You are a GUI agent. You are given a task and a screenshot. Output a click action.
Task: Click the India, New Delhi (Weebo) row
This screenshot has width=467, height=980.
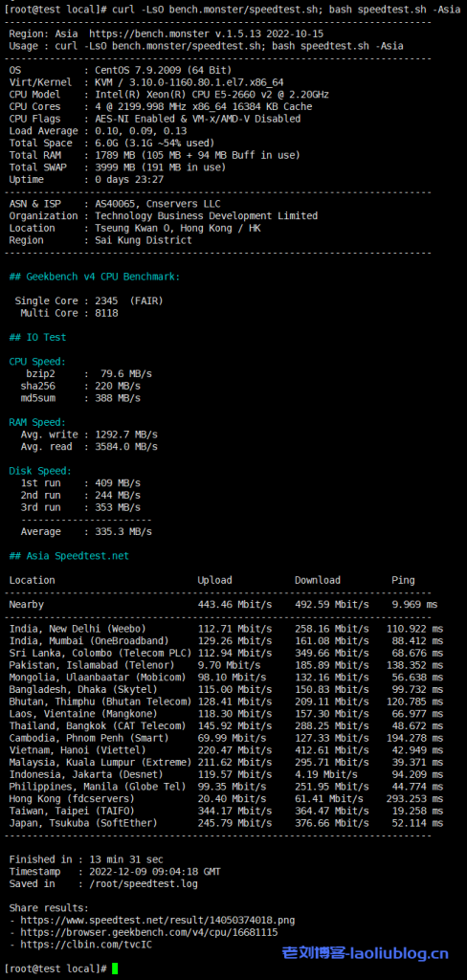click(x=226, y=629)
